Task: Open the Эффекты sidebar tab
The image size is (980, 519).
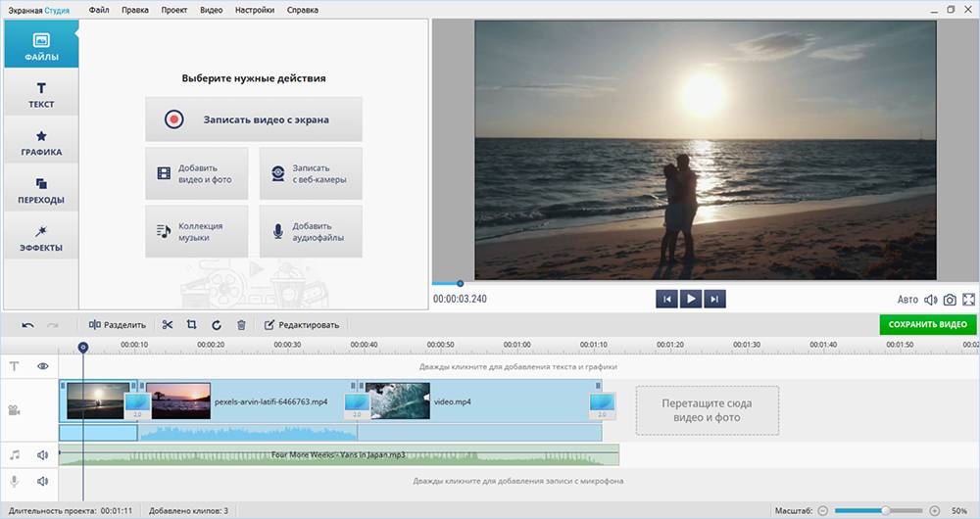Action: [x=41, y=238]
